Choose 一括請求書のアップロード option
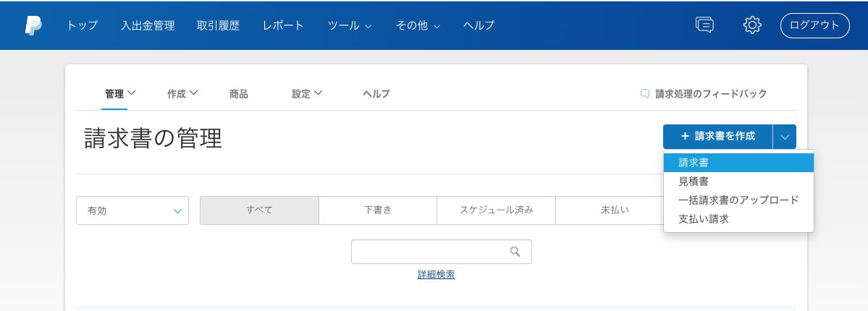Image resolution: width=868 pixels, height=311 pixels. [x=738, y=200]
